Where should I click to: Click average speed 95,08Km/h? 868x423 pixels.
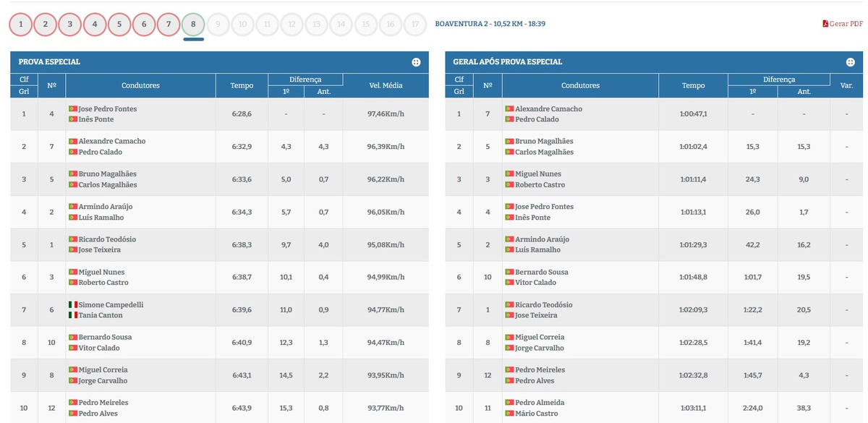click(385, 244)
